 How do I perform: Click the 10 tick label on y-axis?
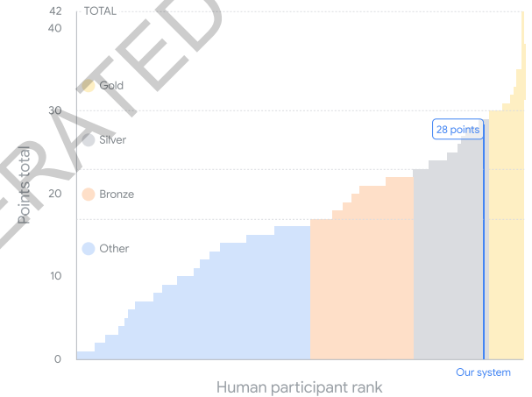pyautogui.click(x=55, y=276)
